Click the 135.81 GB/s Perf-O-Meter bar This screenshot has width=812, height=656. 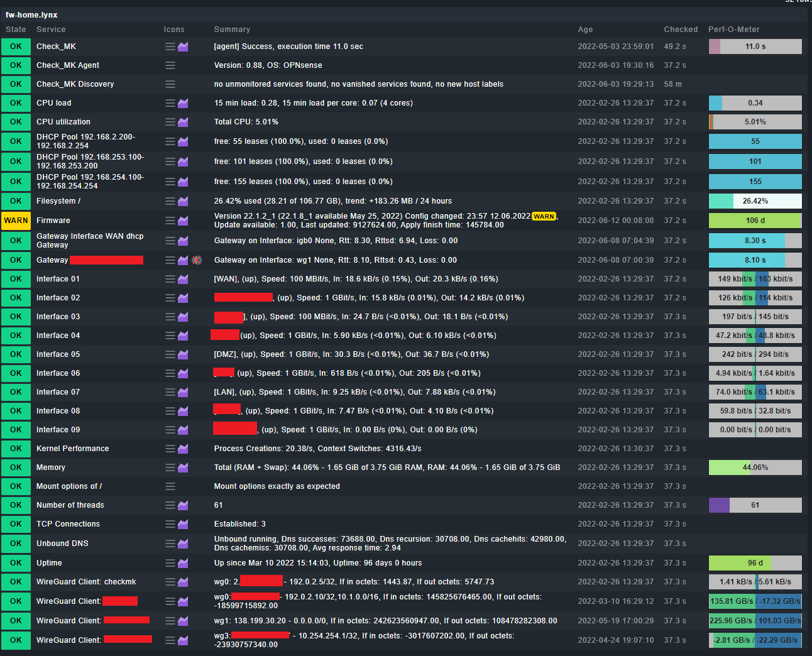point(755,601)
